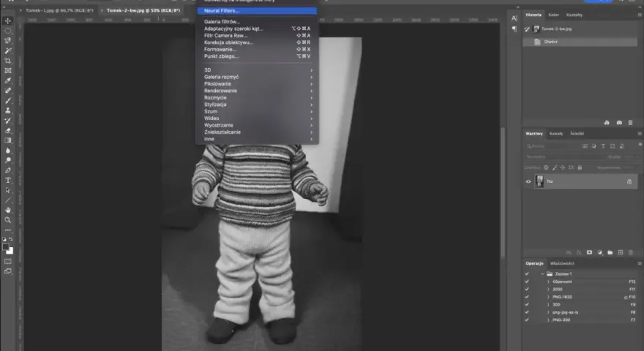Select the Brush tool
644x351 pixels.
click(8, 101)
